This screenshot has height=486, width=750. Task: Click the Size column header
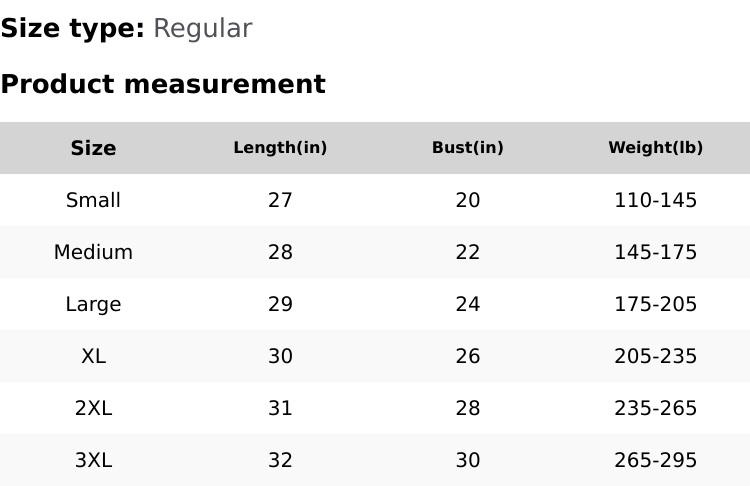(93, 148)
